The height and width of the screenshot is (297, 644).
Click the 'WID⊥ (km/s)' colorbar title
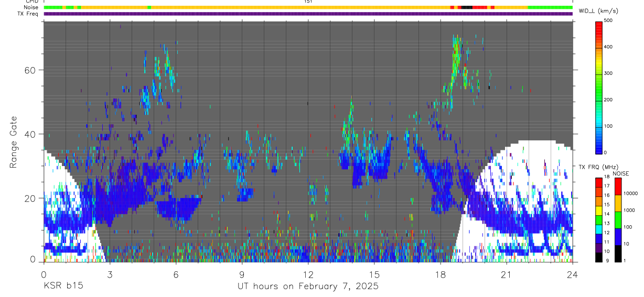(x=599, y=10)
